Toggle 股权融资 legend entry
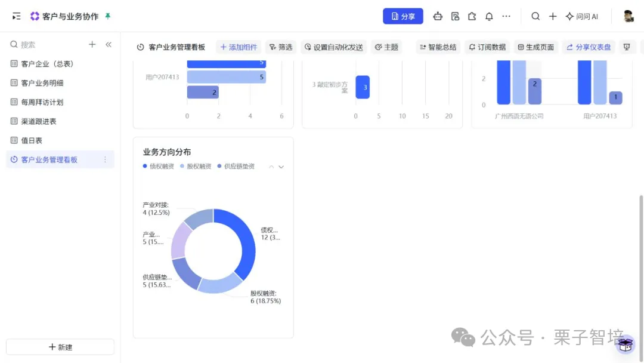This screenshot has width=644, height=363. (x=196, y=166)
